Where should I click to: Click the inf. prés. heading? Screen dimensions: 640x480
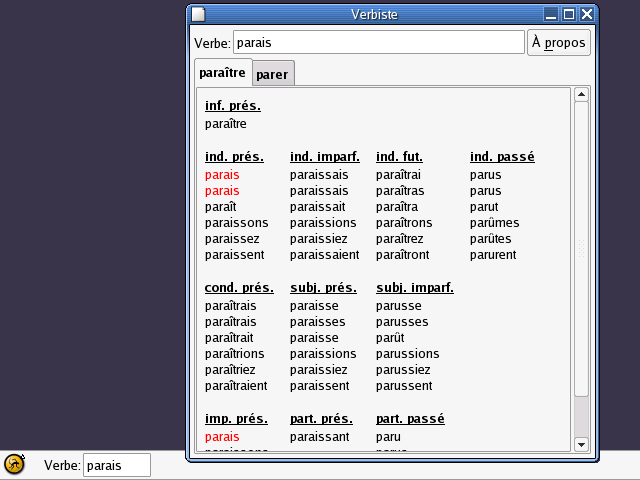point(233,106)
